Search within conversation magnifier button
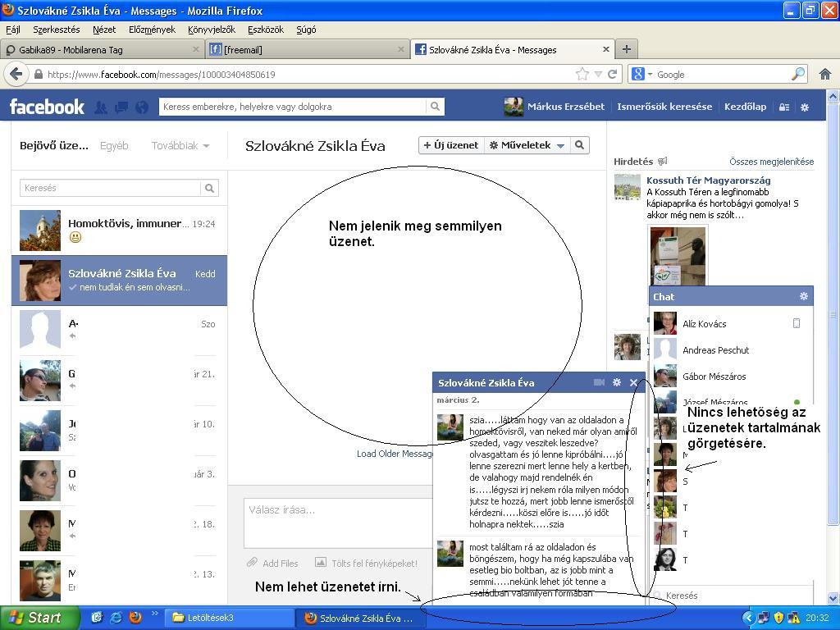This screenshot has width=840, height=630. click(579, 145)
